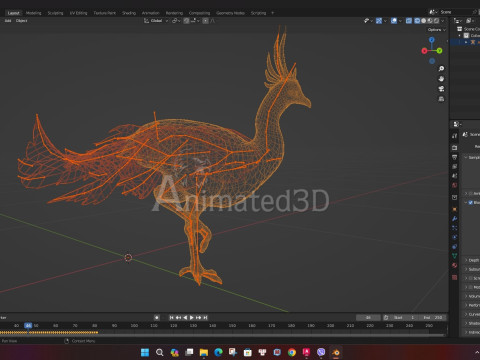This screenshot has height=360, width=480.
Task: Jump to next keyframe
Action: pos(199,318)
